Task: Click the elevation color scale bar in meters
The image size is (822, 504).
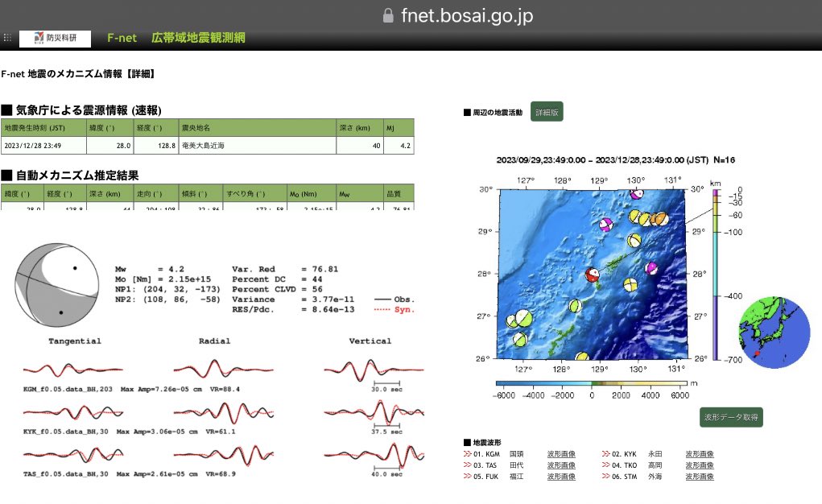Action: click(x=591, y=383)
